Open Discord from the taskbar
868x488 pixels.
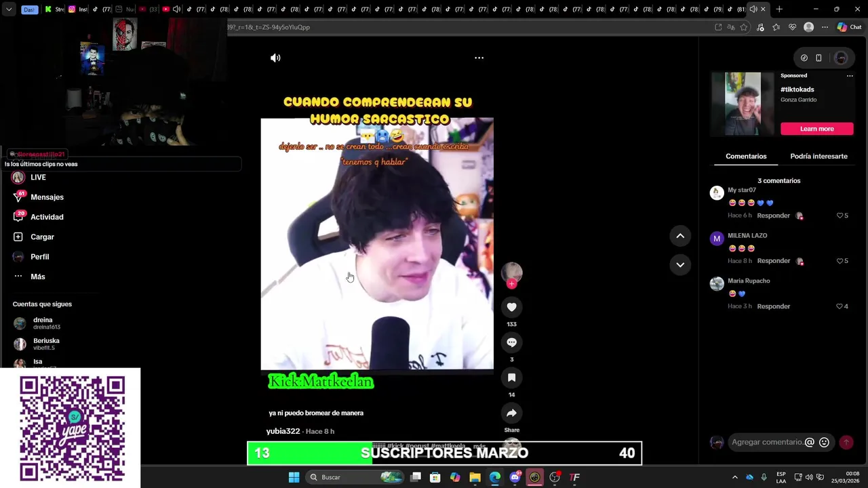[x=515, y=477]
